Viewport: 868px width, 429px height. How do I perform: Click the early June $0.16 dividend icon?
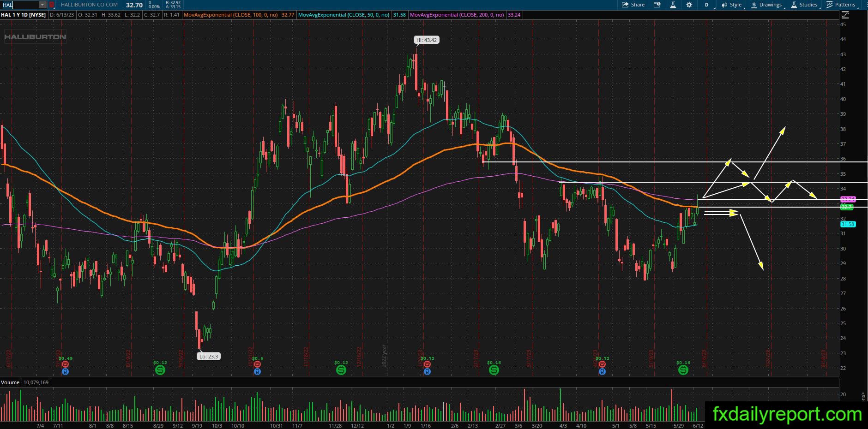(x=683, y=370)
